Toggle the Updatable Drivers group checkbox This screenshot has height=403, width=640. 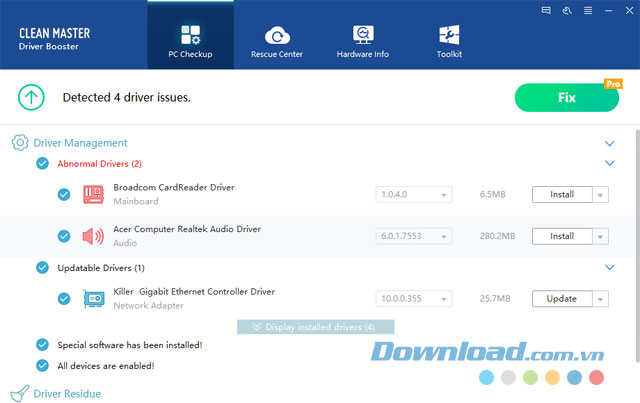tap(42, 268)
